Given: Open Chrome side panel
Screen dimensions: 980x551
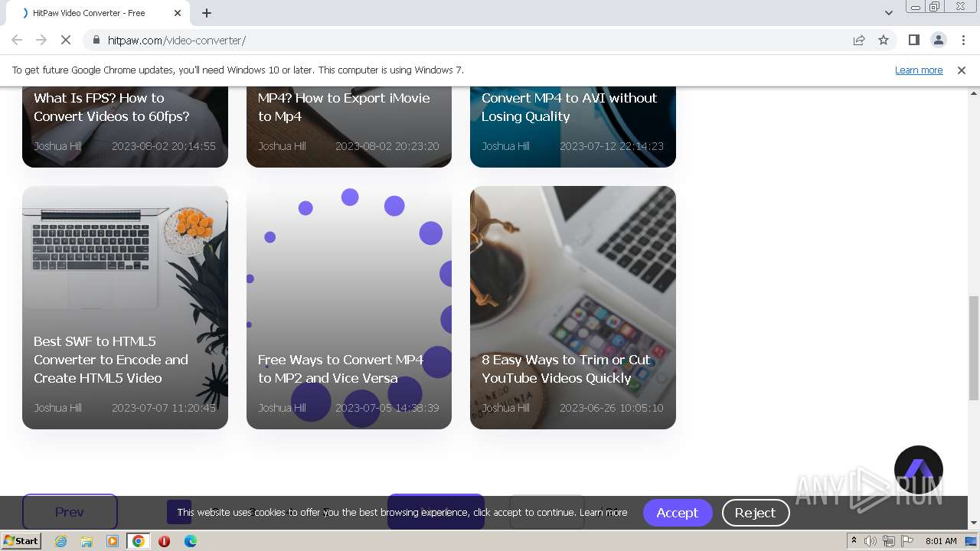Looking at the screenshot, I should tap(913, 40).
